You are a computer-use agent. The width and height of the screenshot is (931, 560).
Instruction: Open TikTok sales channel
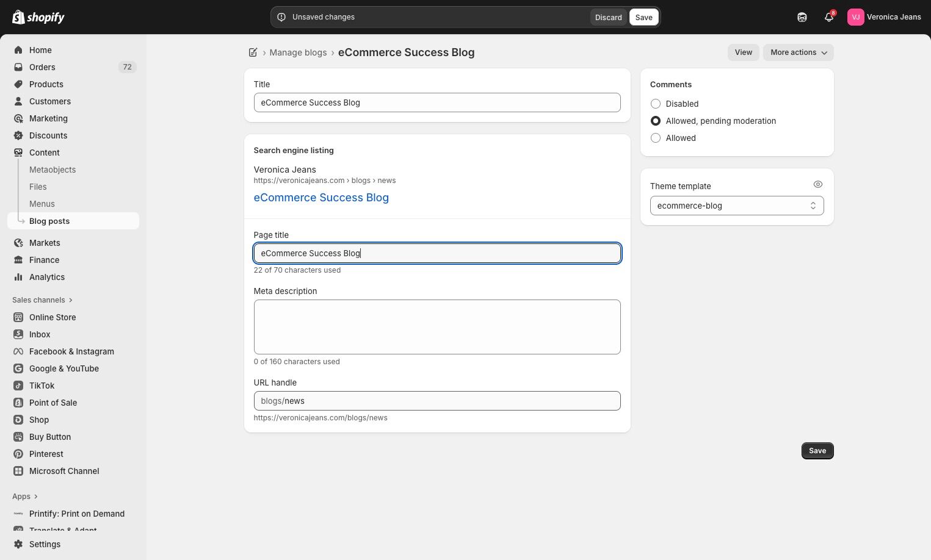pos(42,386)
